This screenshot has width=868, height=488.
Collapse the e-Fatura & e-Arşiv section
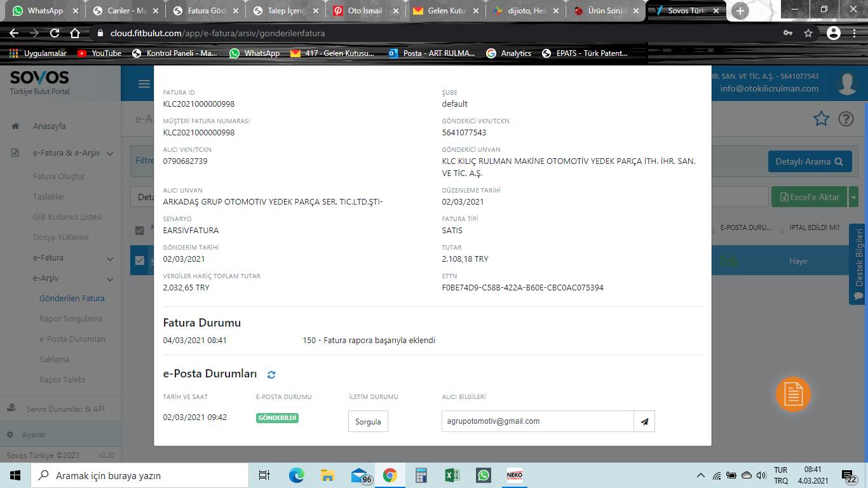pos(110,154)
